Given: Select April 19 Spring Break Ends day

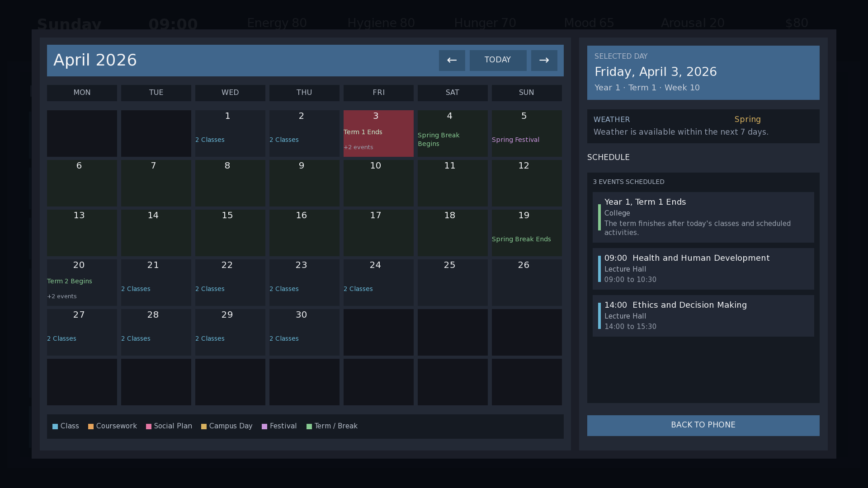Looking at the screenshot, I should coord(527,233).
